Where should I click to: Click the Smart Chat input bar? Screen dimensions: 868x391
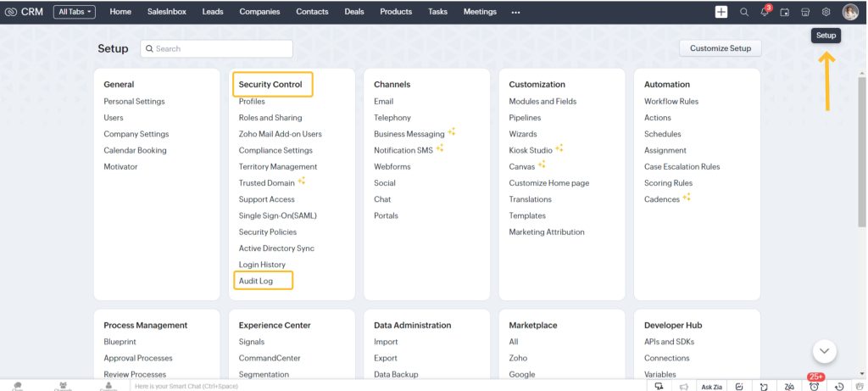pyautogui.click(x=387, y=386)
